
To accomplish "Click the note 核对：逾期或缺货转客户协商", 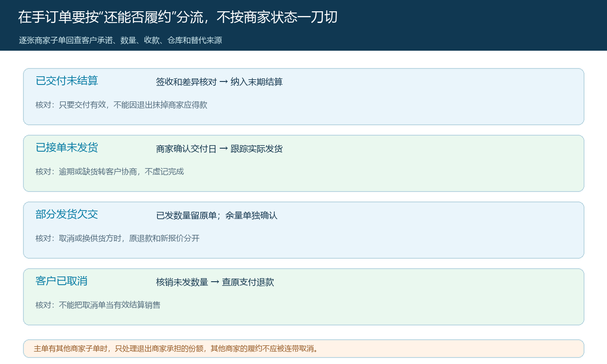I will coord(110,172).
